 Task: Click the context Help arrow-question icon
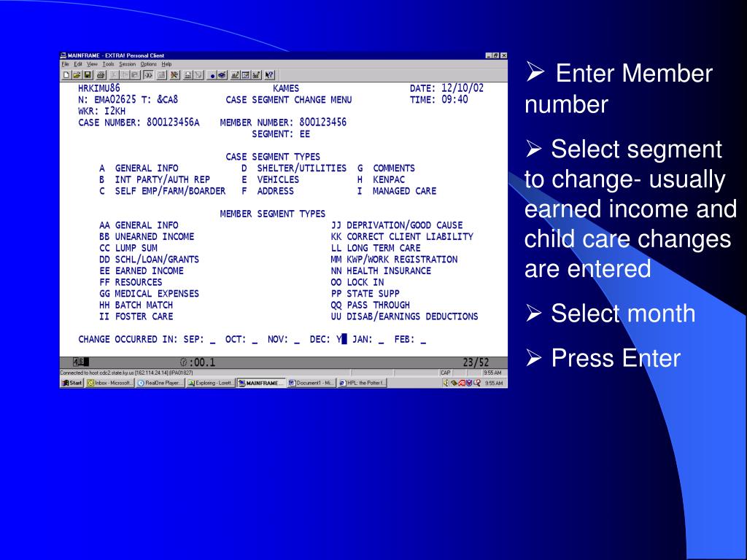point(270,75)
